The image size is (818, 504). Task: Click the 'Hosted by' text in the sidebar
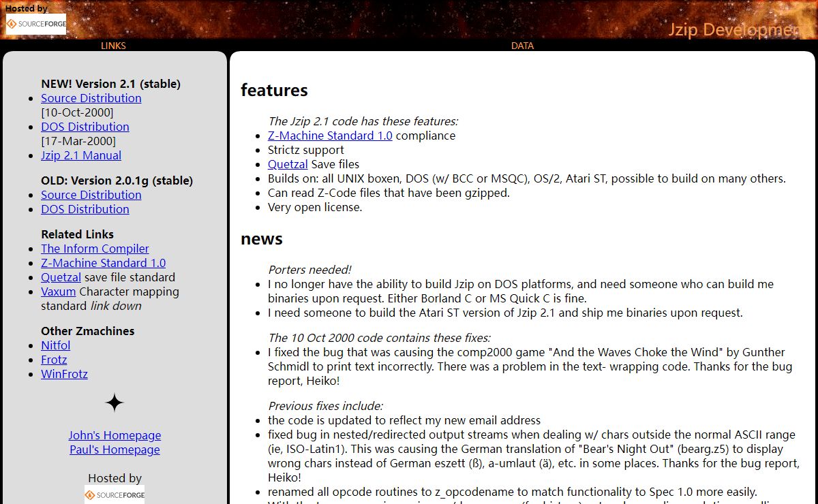(x=115, y=478)
